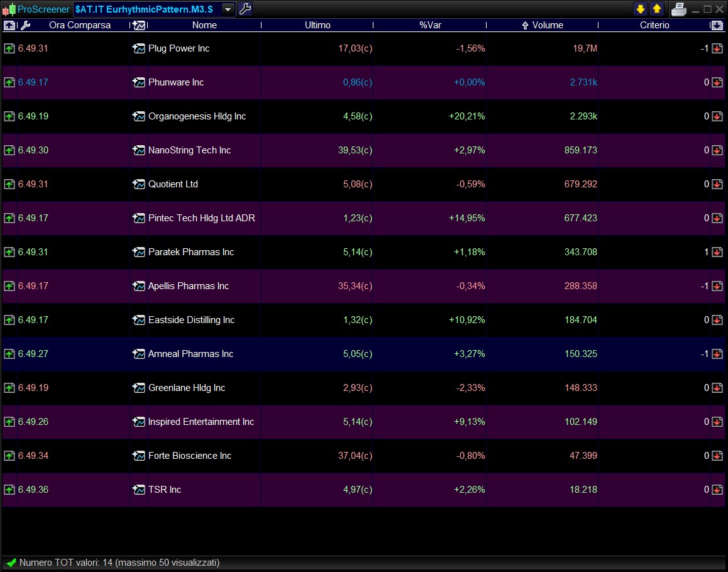Screen dimensions: 728x572
Task: Sort by Volume column header
Action: [x=548, y=25]
